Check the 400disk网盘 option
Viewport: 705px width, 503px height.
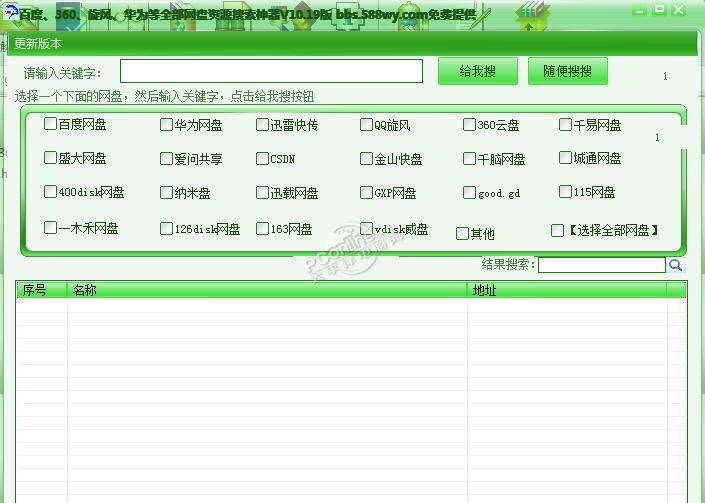(50, 192)
